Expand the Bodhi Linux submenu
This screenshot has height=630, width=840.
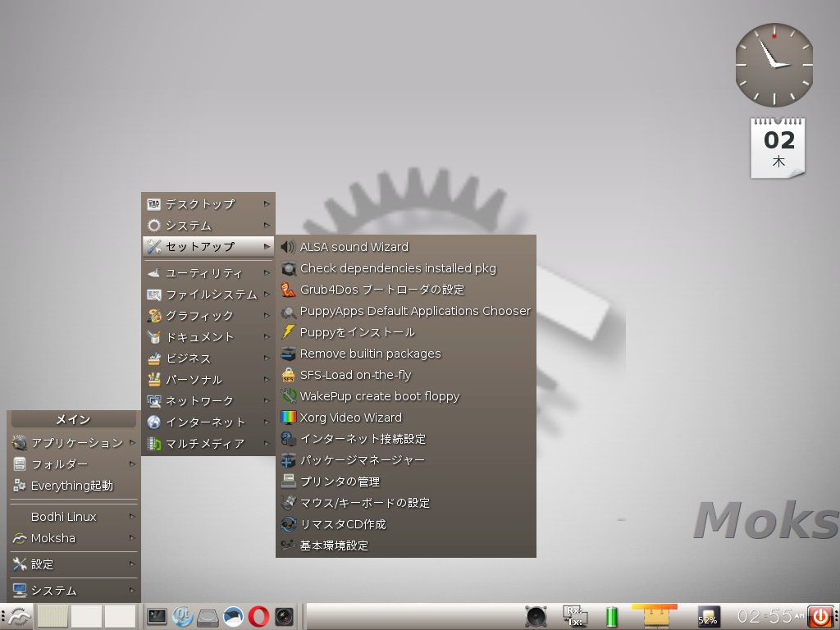pyautogui.click(x=64, y=517)
